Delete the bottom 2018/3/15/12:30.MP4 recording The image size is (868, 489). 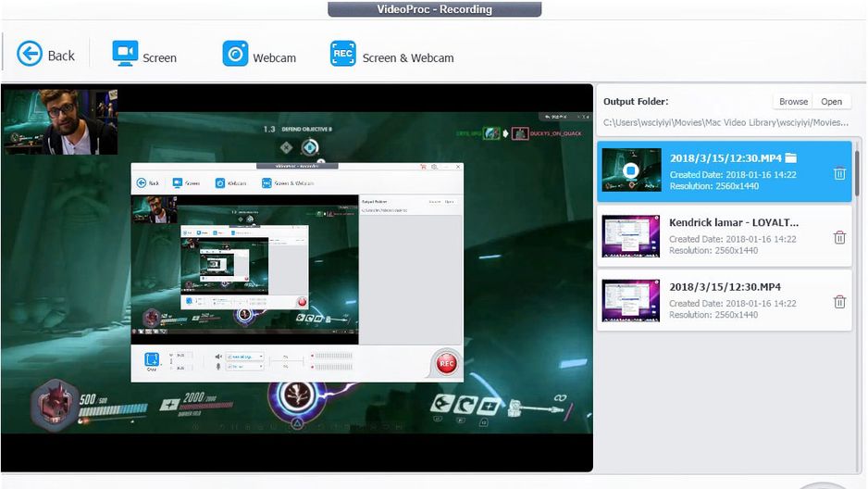(x=839, y=302)
